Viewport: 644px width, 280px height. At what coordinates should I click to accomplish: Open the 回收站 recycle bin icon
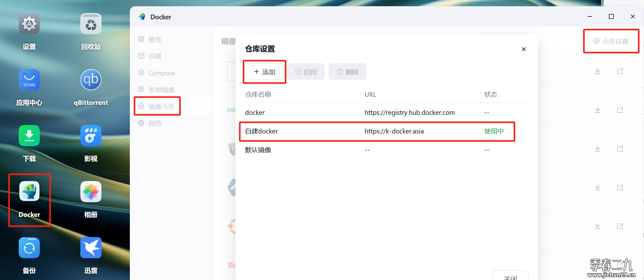click(x=91, y=24)
